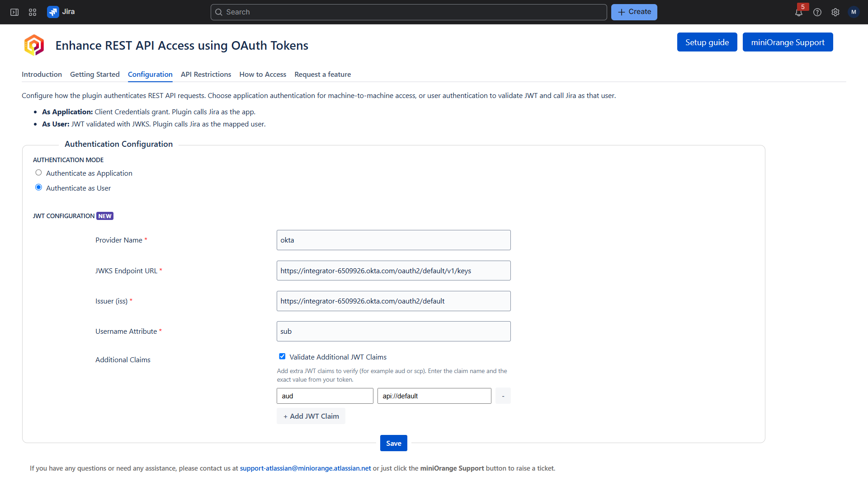Open the Request a feature tab

323,75
